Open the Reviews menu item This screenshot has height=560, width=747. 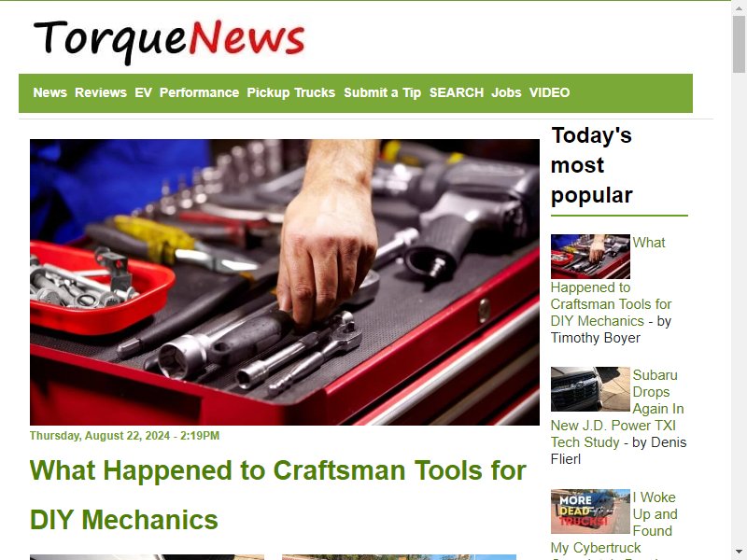pos(101,92)
